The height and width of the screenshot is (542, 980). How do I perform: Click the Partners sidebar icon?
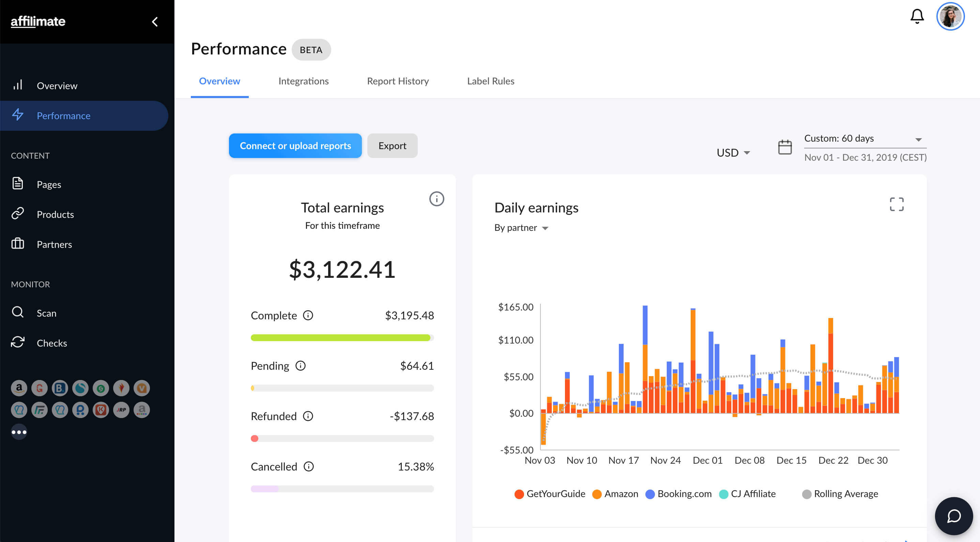pyautogui.click(x=18, y=244)
